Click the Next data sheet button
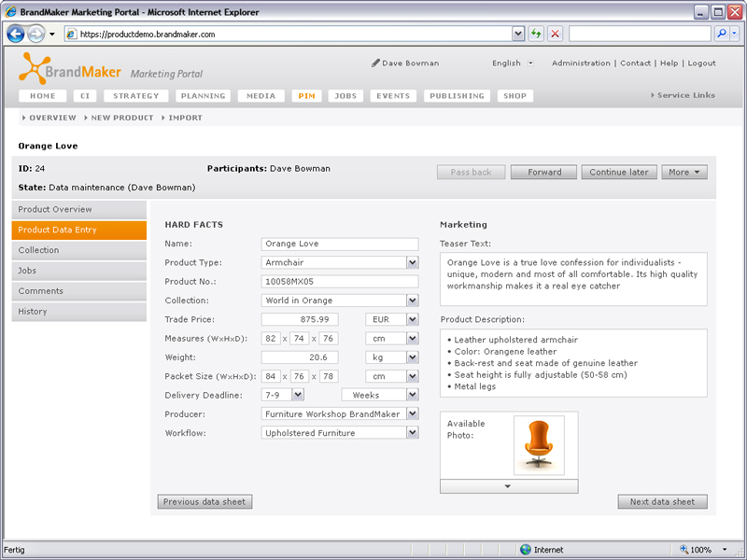The height and width of the screenshot is (560, 747). [x=662, y=502]
